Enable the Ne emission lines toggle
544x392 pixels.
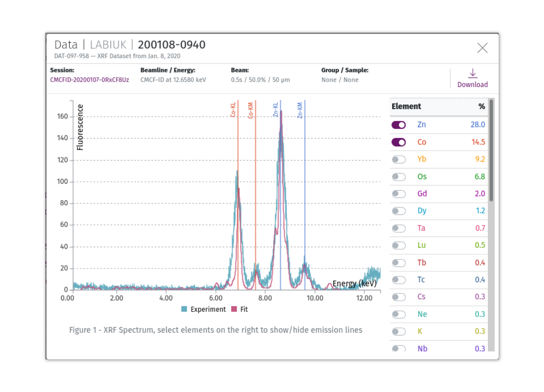click(399, 314)
